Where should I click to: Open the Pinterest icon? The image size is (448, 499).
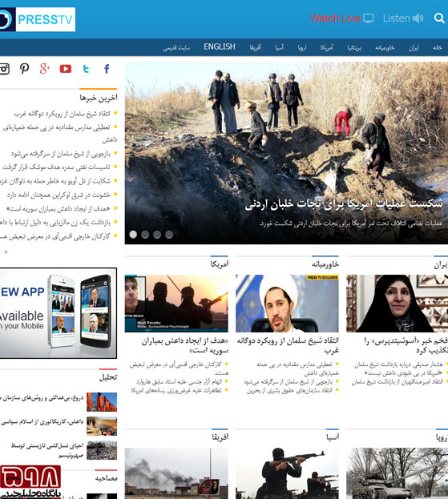(x=25, y=69)
